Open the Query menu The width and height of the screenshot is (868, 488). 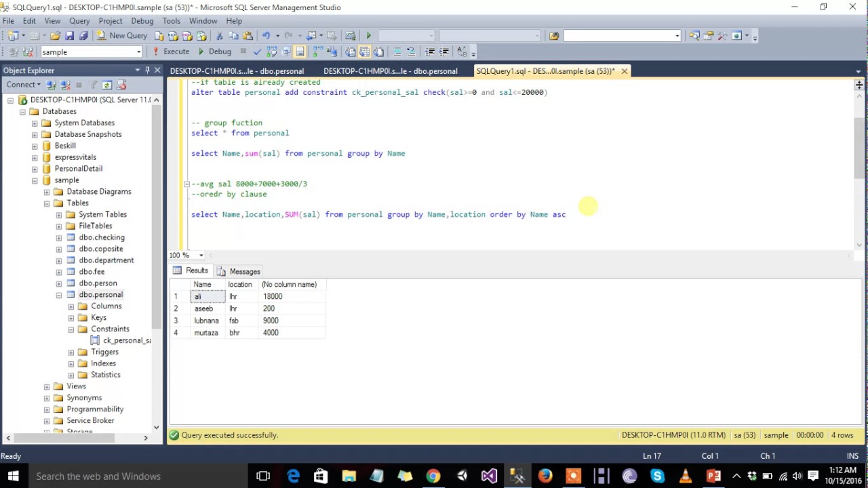click(79, 21)
